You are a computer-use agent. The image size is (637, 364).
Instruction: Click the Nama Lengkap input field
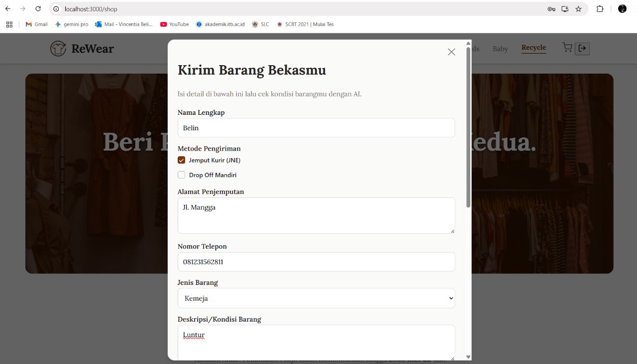coord(316,128)
